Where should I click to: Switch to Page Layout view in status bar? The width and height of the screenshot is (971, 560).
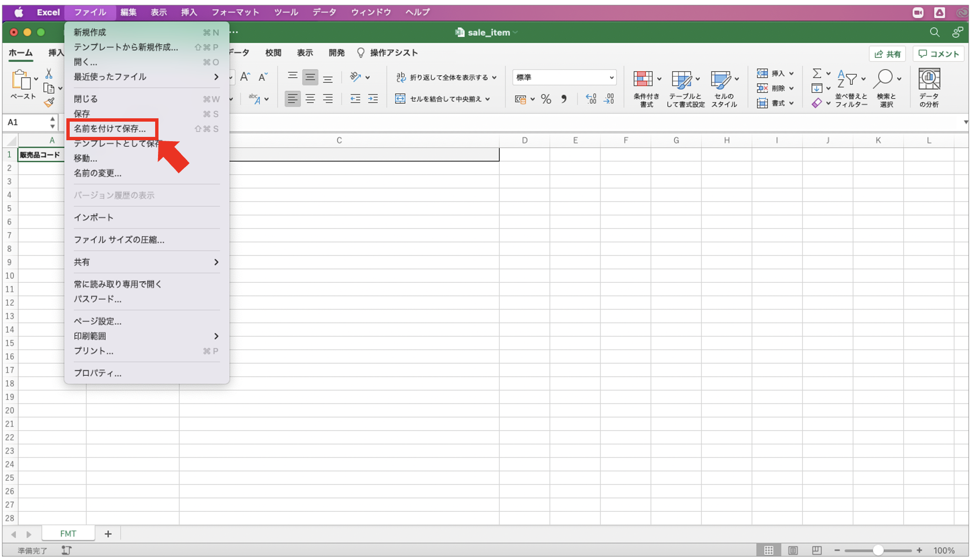(792, 550)
